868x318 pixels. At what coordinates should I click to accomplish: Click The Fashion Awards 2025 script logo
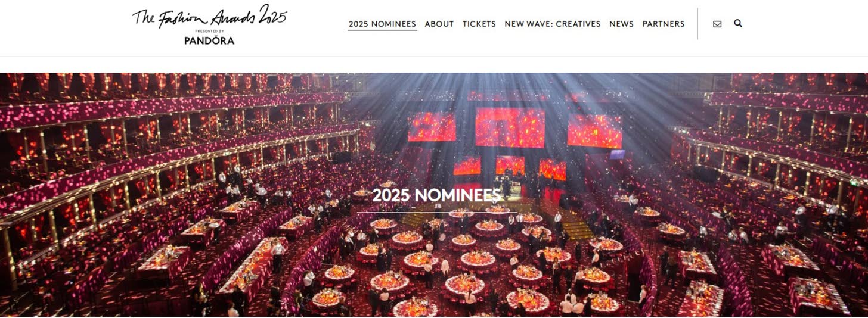pyautogui.click(x=209, y=16)
